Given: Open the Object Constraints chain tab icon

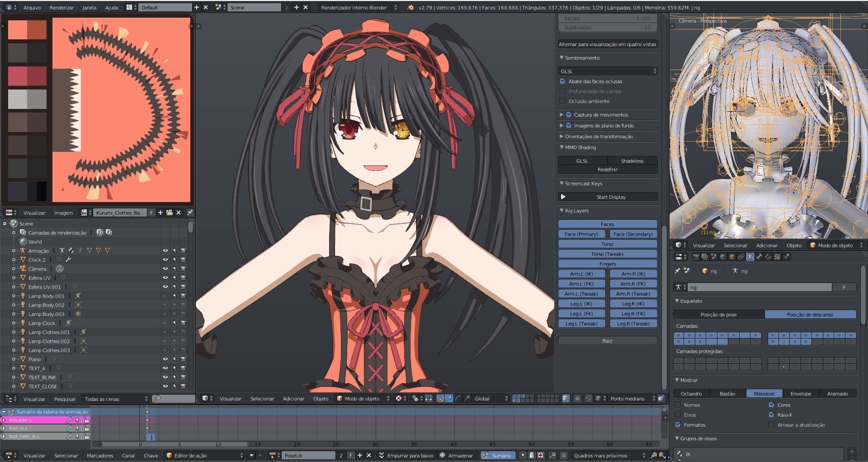Looking at the screenshot, I should (x=741, y=257).
